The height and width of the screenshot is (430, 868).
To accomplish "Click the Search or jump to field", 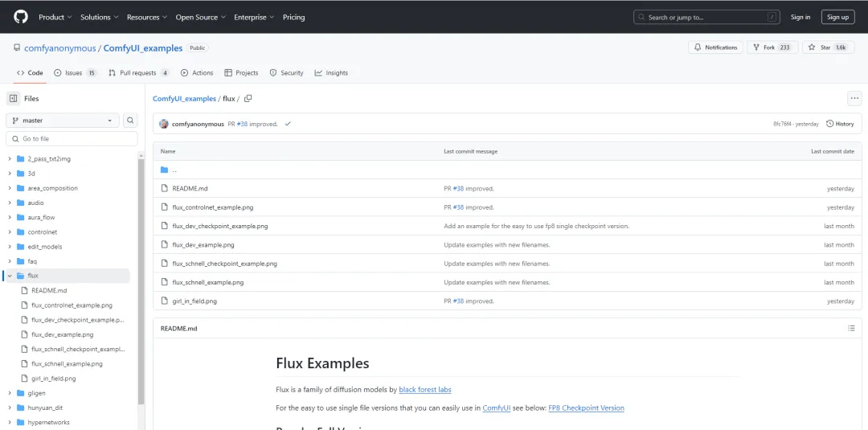I will tap(707, 17).
